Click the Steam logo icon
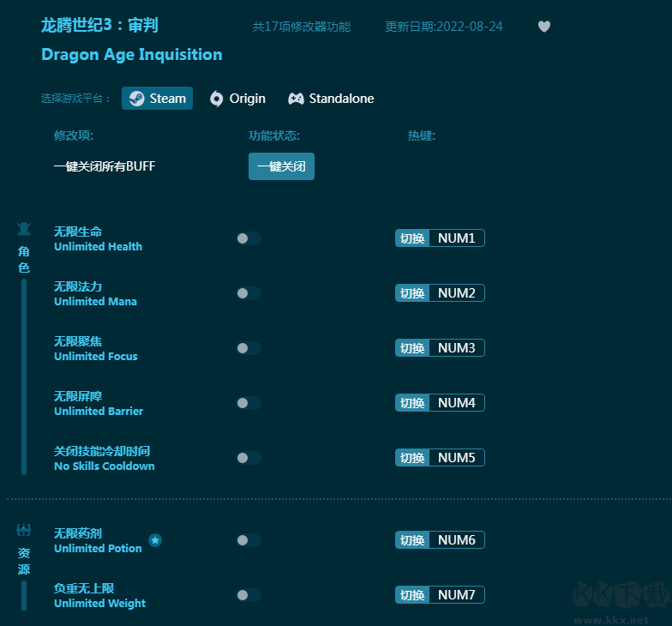 tap(137, 99)
